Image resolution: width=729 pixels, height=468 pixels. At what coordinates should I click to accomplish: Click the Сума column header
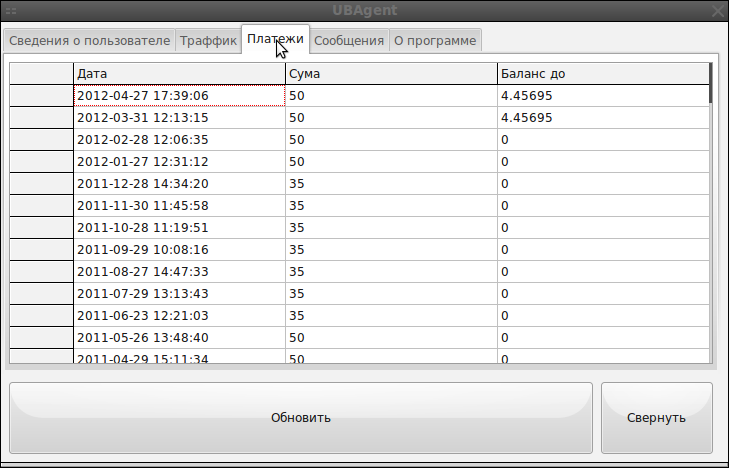coord(391,74)
